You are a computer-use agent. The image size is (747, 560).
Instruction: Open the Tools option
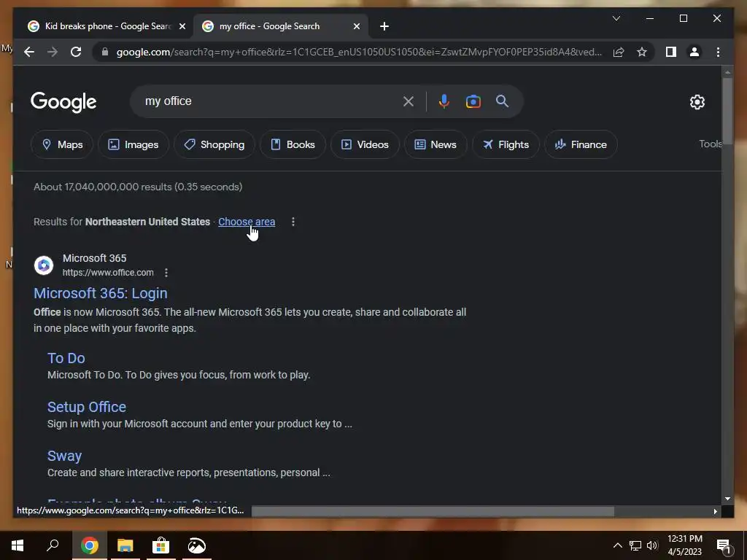coord(710,144)
